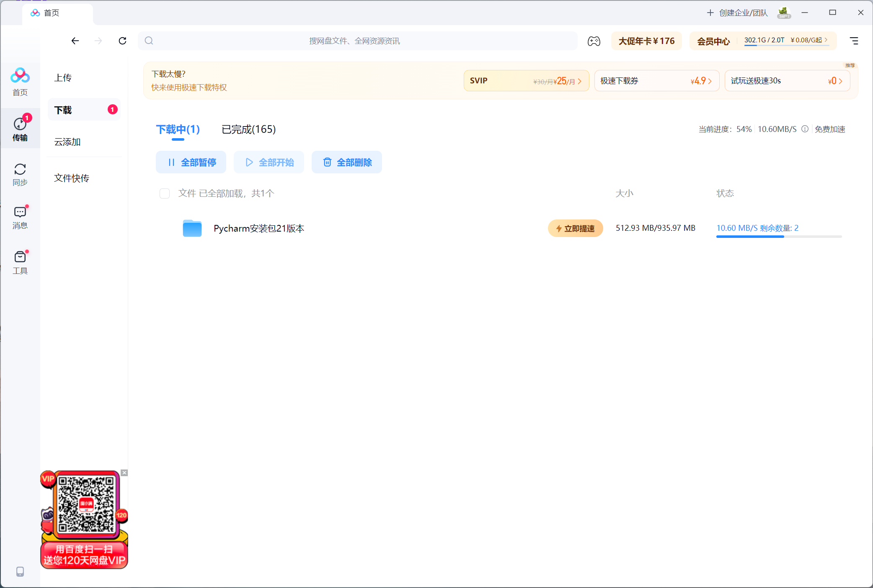Click the 全部暂停 pause all button

[191, 162]
